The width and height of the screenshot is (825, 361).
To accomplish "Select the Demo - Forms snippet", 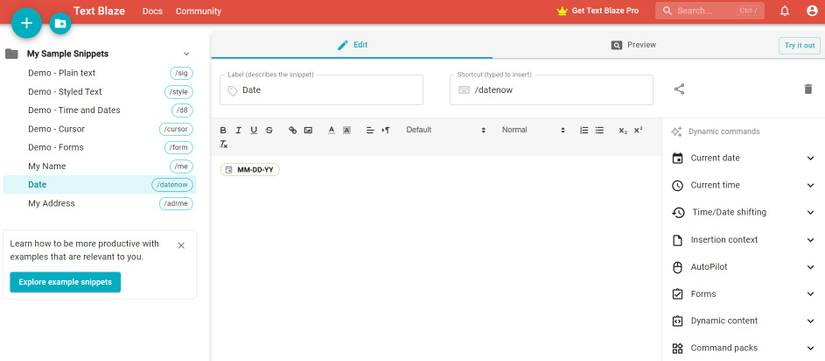I will tap(99, 147).
